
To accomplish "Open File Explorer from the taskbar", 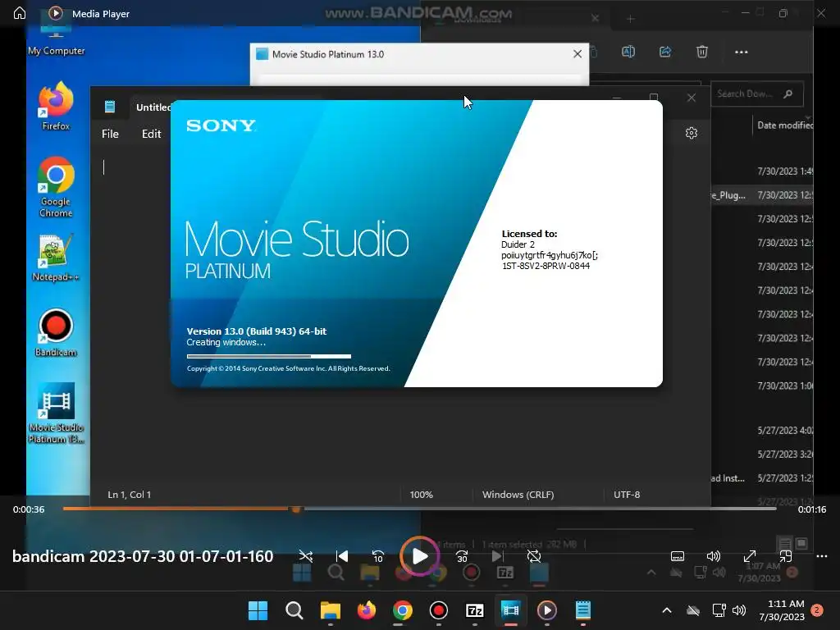I will click(330, 610).
